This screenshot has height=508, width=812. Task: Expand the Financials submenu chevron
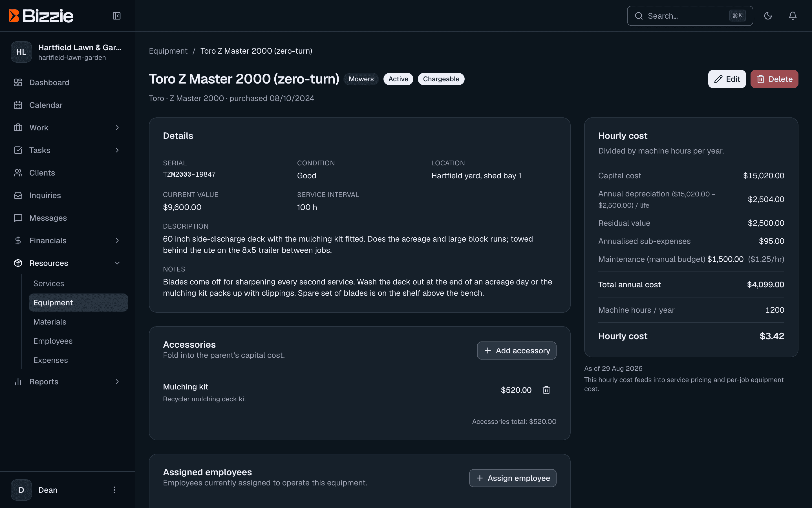coord(117,240)
